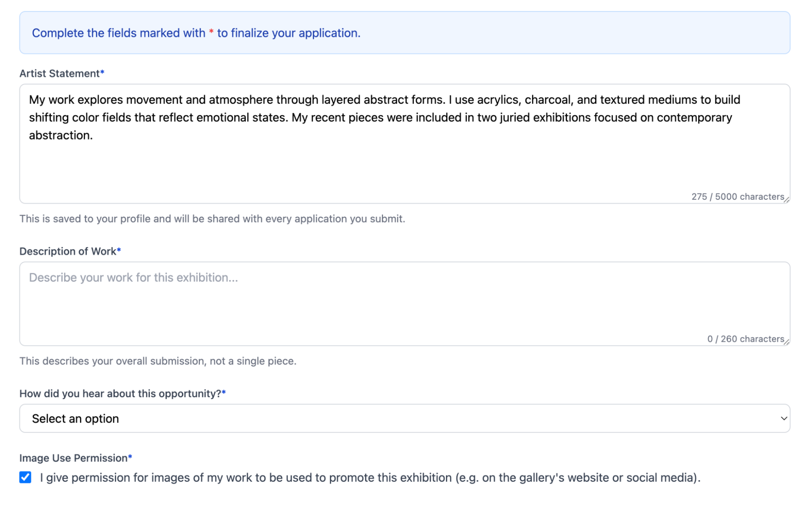812x507 pixels.
Task: Click the Artist Statement field label
Action: (x=58, y=72)
